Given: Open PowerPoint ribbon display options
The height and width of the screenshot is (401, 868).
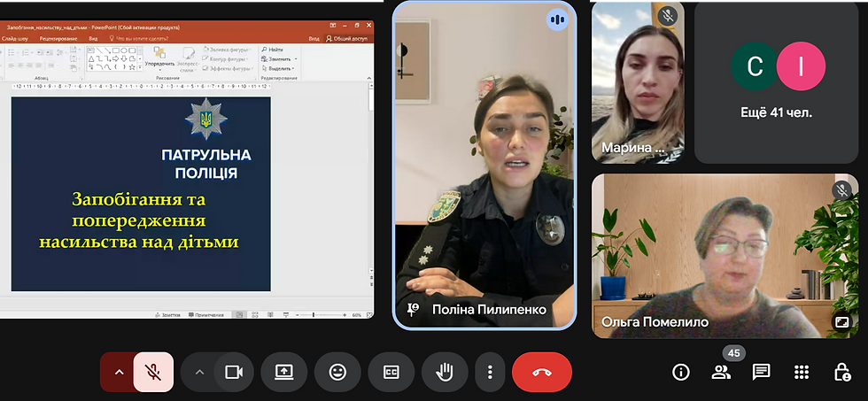Looking at the screenshot, I should coord(333,26).
